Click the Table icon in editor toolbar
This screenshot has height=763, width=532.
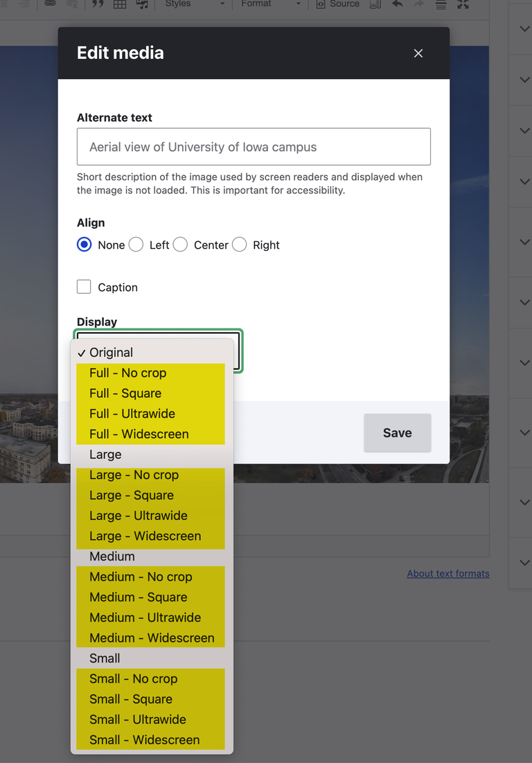coord(120,4)
